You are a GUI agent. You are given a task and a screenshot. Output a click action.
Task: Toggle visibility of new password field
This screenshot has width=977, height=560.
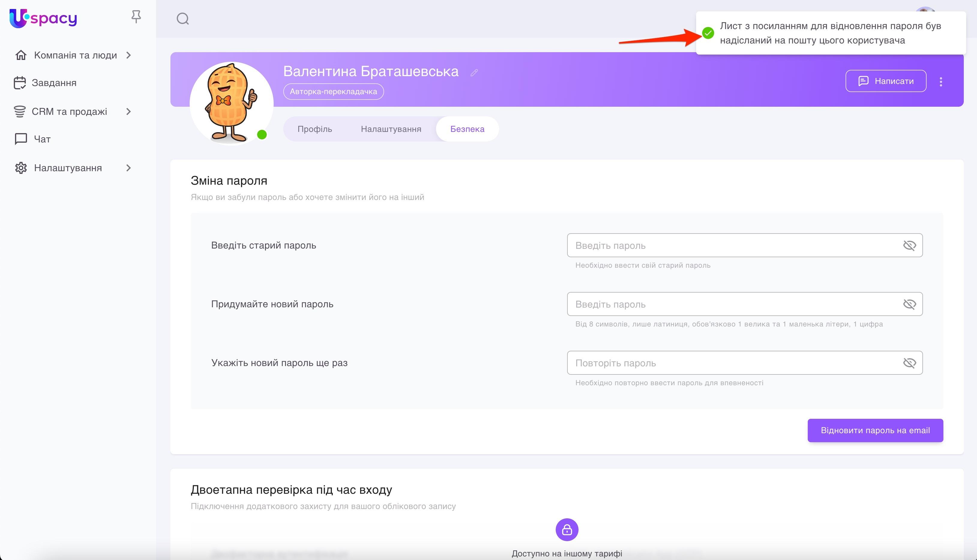(x=909, y=304)
